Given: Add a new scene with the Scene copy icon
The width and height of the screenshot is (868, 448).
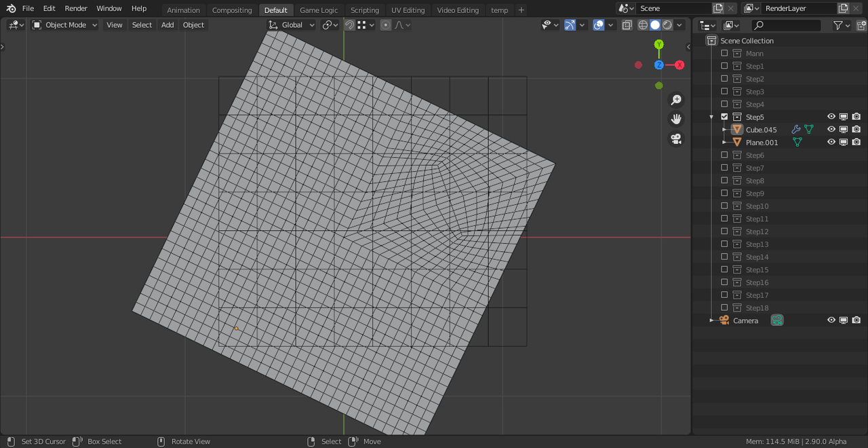Looking at the screenshot, I should [x=718, y=9].
